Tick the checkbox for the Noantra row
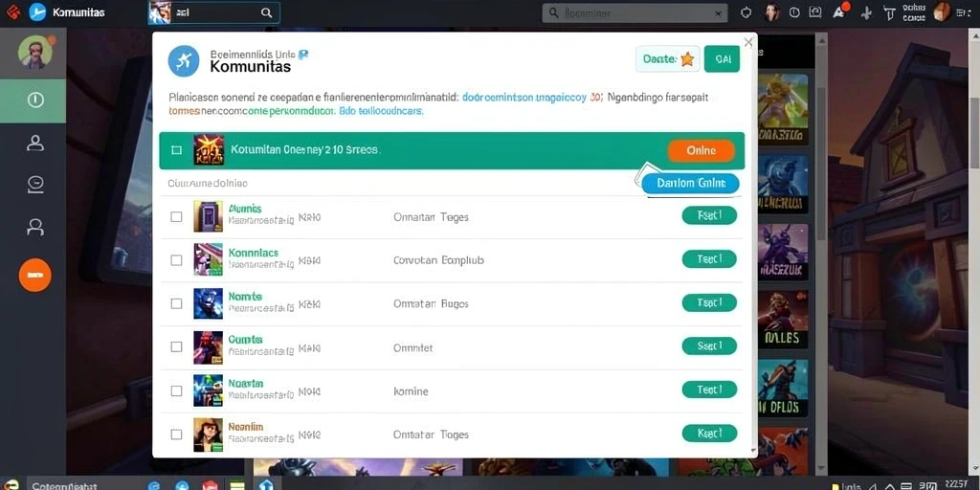 (176, 390)
